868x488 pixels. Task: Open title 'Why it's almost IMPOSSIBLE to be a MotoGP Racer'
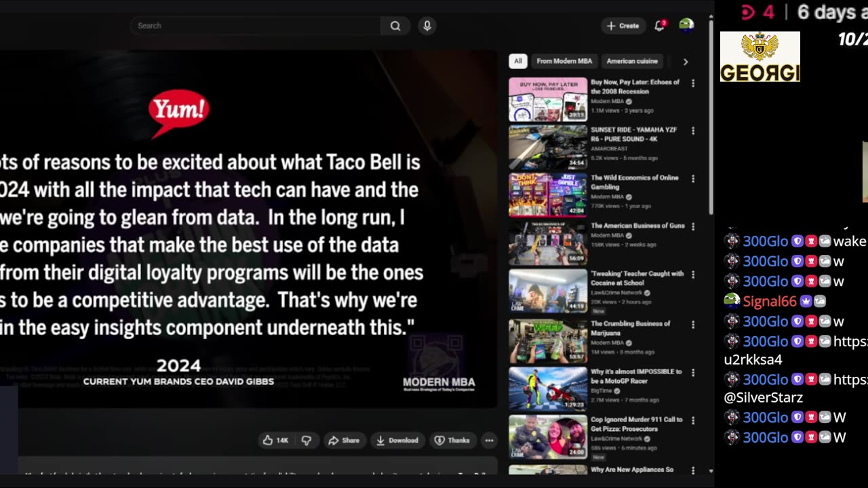(x=636, y=375)
